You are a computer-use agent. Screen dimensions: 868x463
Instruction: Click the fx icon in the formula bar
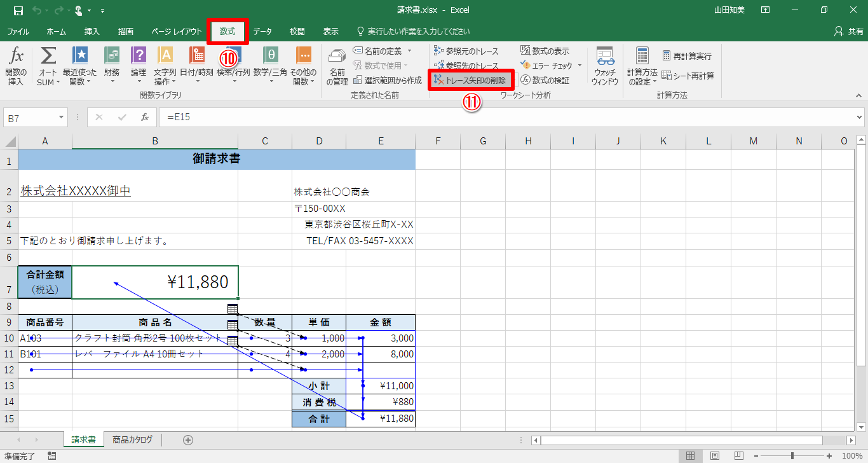[145, 117]
